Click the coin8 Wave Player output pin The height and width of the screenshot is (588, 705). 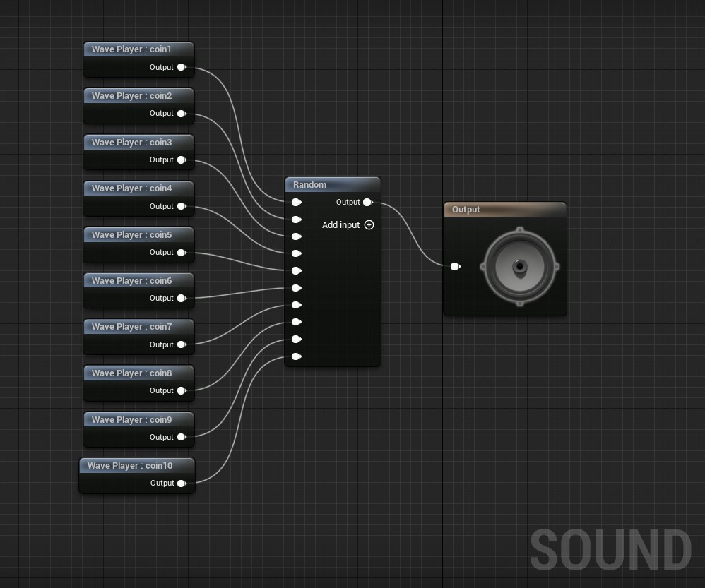[x=182, y=391]
